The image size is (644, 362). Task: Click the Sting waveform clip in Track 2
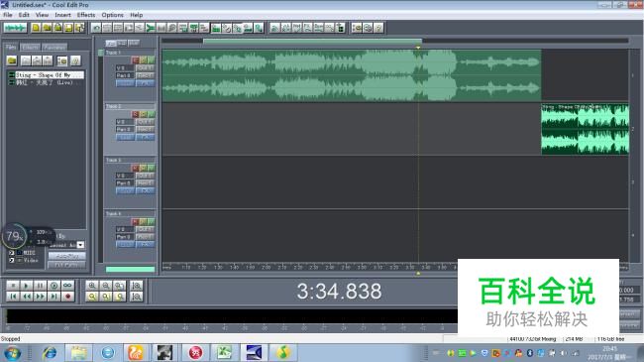point(586,129)
